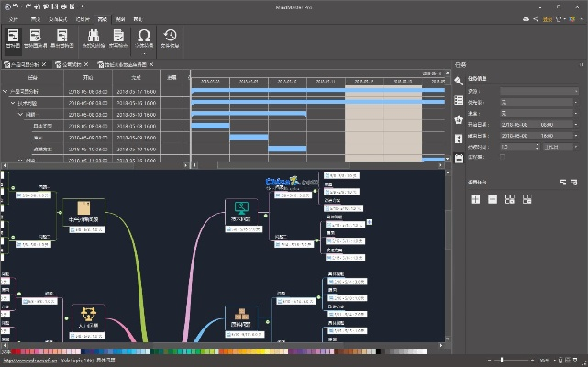Open the file recovery clock icon
Screen dimensions: 588x367
tap(171, 38)
